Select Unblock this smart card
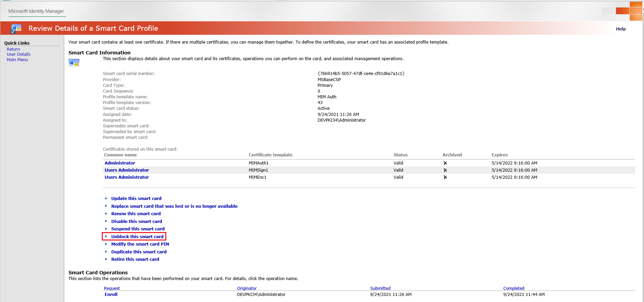Image resolution: width=644 pixels, height=302 pixels. point(137,237)
